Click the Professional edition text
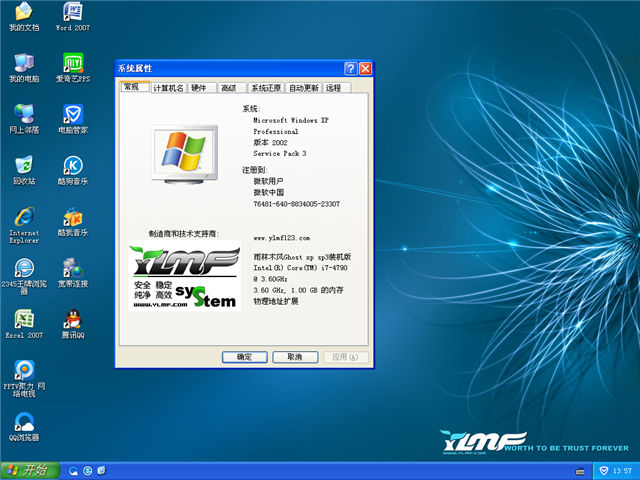640x480 pixels. tap(276, 131)
